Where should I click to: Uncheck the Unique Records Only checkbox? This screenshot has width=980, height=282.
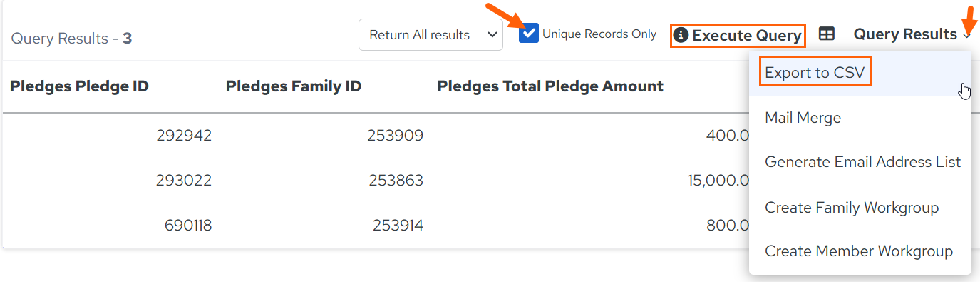click(x=529, y=33)
